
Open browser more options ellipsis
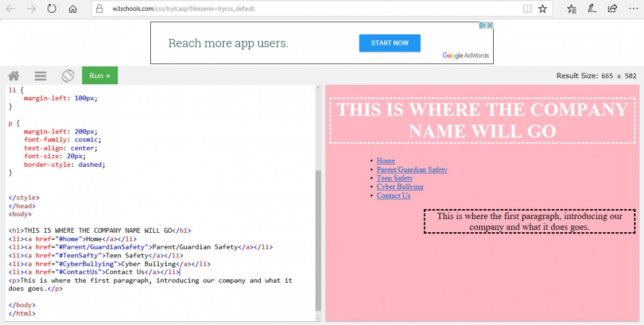point(632,9)
